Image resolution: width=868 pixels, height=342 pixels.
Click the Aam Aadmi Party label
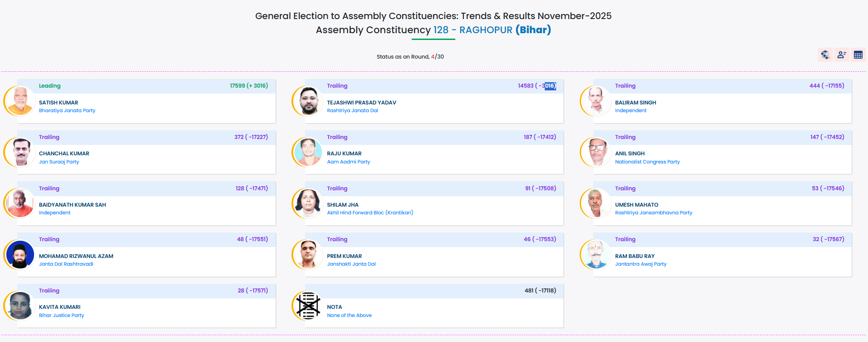349,162
